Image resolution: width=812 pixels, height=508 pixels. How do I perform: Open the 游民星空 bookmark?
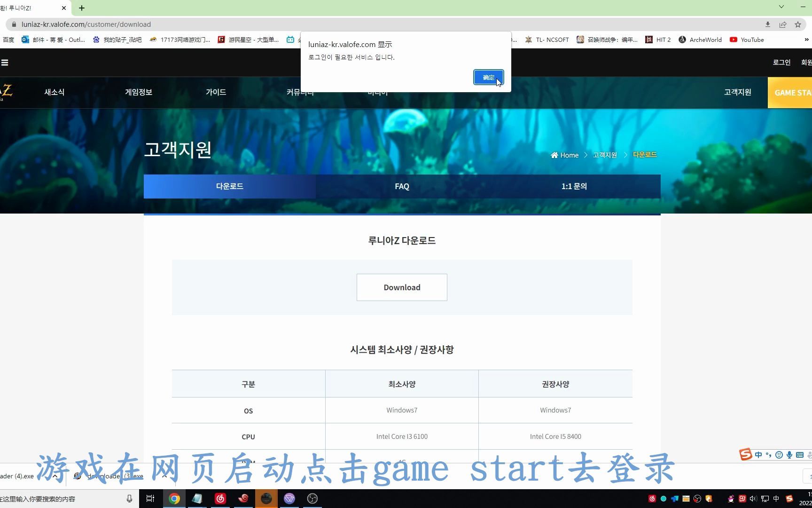249,40
